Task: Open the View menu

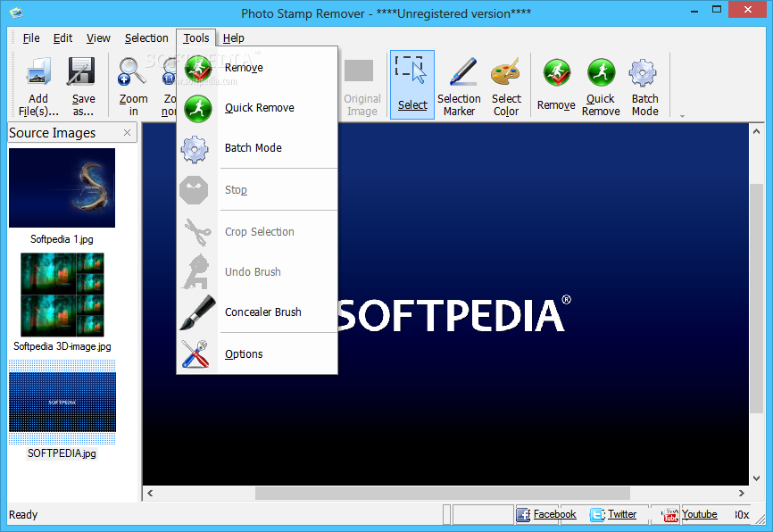Action: tap(98, 38)
